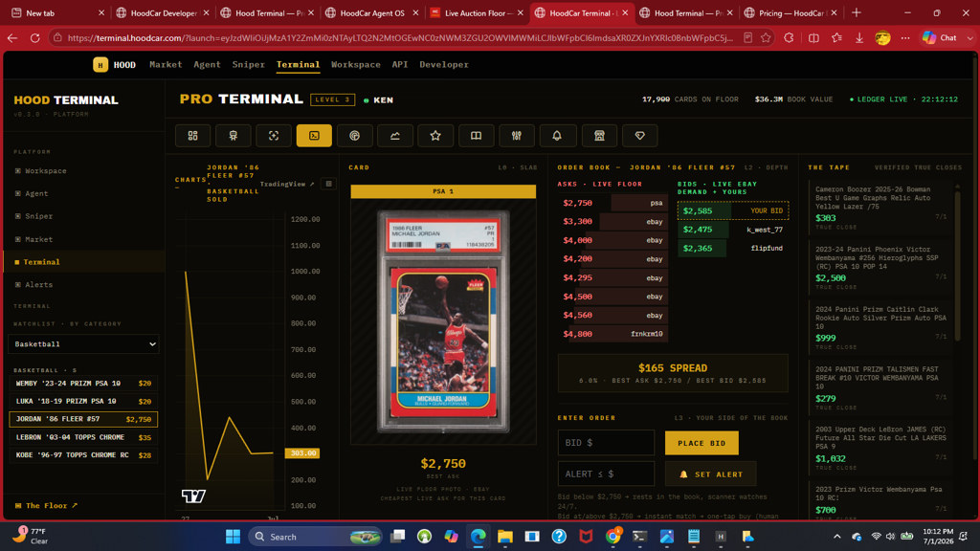980x551 pixels.
Task: Open the diamond gem icon in toolbar
Action: tap(640, 136)
